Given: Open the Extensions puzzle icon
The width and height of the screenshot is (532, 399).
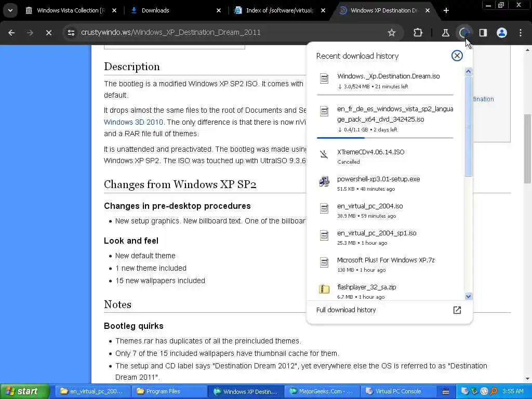Looking at the screenshot, I should 418,33.
